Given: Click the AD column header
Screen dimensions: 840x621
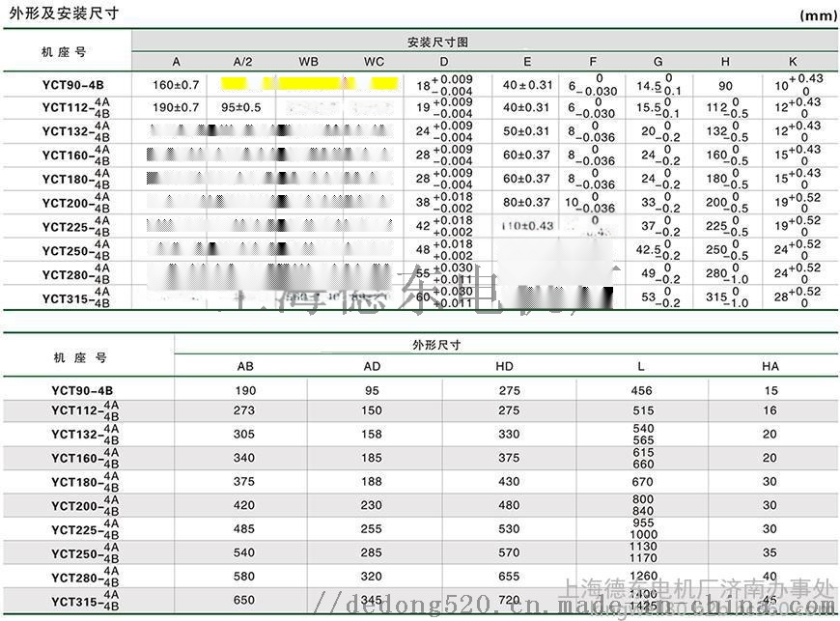Looking at the screenshot, I should click(372, 366).
